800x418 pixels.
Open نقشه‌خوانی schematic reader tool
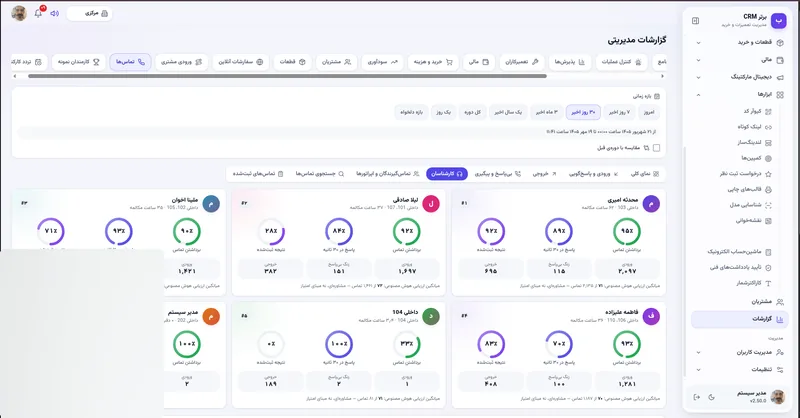click(753, 221)
